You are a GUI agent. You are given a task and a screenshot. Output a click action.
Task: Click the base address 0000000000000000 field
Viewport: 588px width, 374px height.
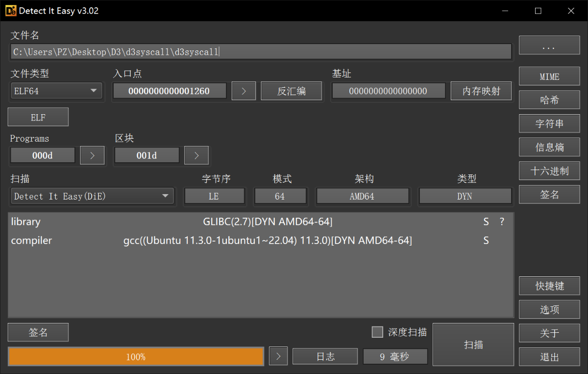389,91
